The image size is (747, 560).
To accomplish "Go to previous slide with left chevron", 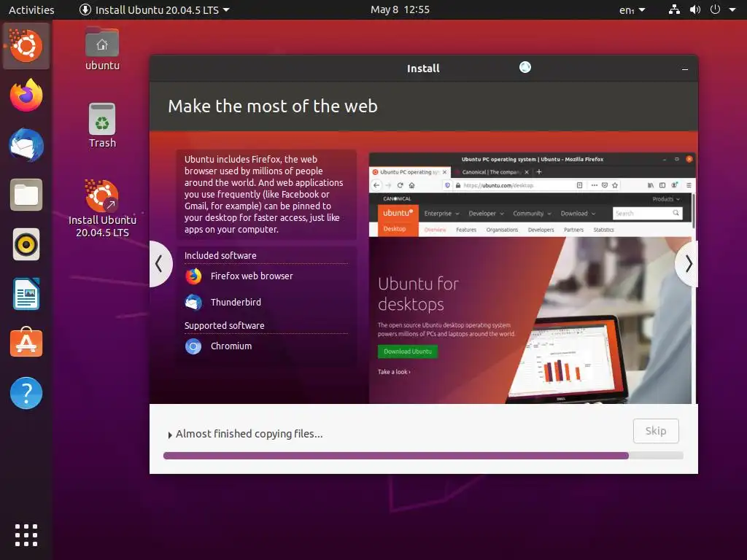I will tap(160, 264).
